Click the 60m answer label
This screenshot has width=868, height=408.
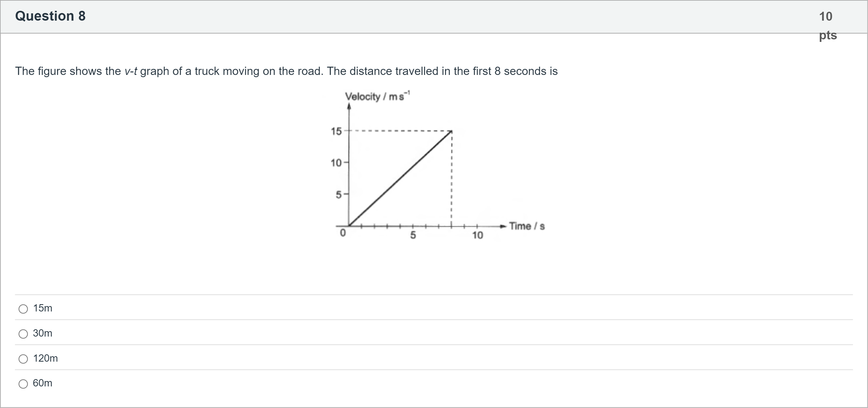click(43, 384)
